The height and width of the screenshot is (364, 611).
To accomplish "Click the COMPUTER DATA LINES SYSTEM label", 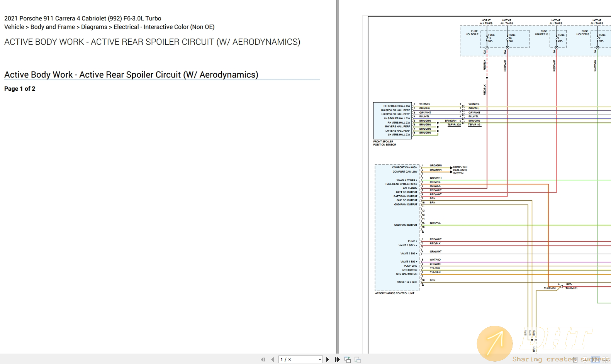I will point(460,170).
